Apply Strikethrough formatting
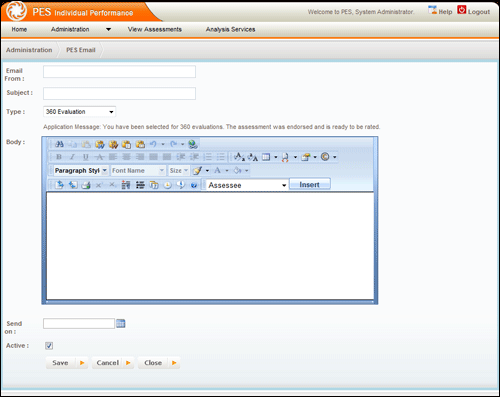 click(x=99, y=157)
